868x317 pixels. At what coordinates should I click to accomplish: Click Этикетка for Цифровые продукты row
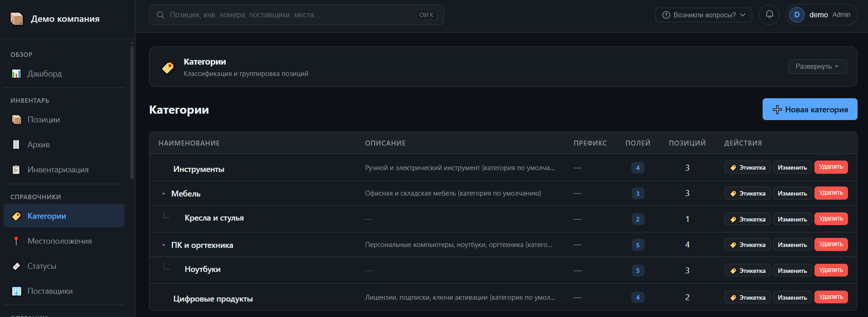click(747, 297)
